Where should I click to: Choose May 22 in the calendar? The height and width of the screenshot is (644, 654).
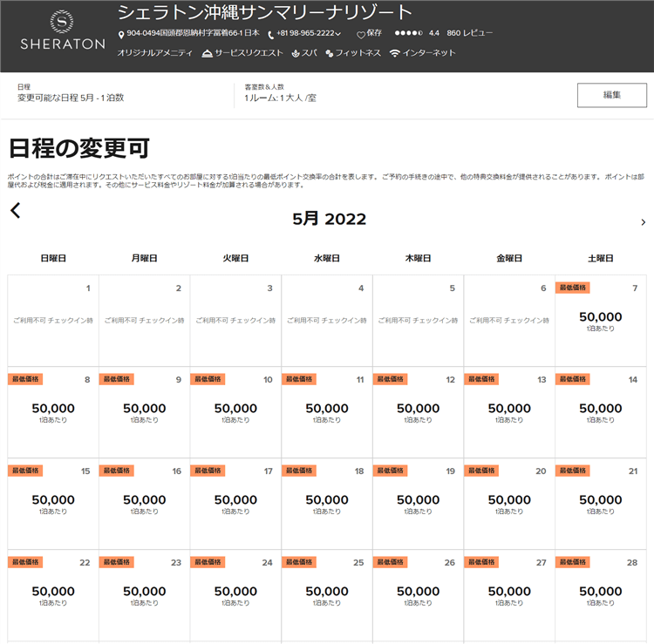53,595
